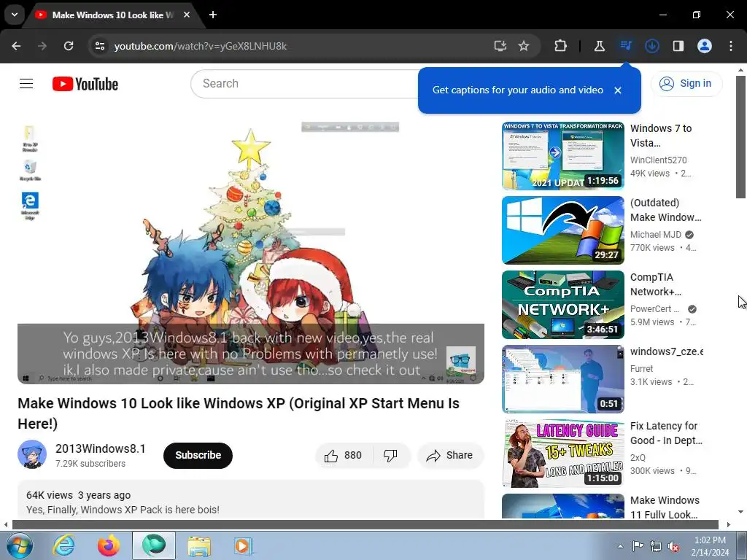Open the Windows Start button

(x=19, y=545)
